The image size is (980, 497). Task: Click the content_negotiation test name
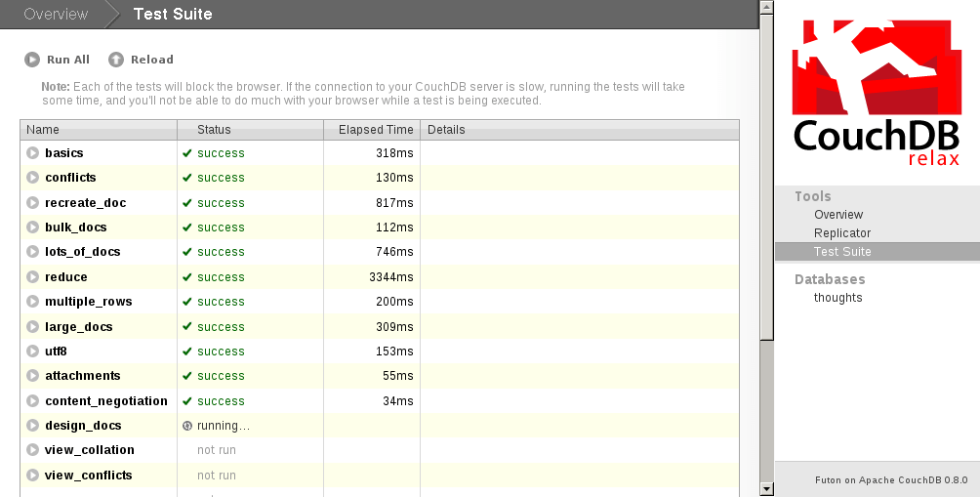[106, 400]
